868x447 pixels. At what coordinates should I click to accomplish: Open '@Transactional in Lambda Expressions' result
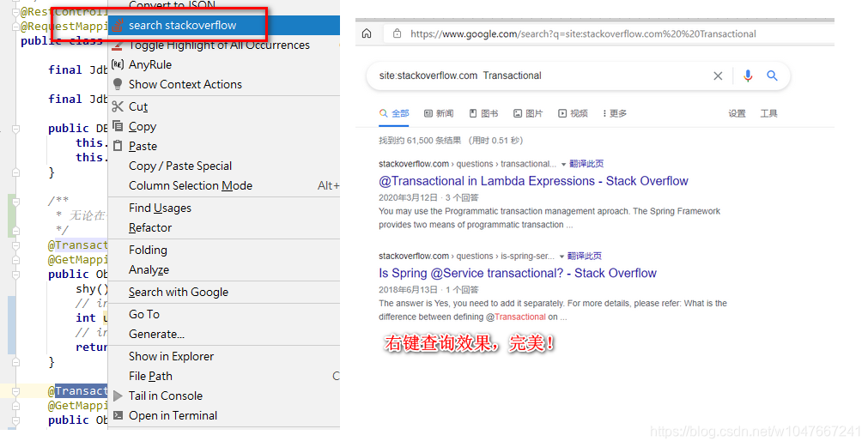pyautogui.click(x=533, y=181)
